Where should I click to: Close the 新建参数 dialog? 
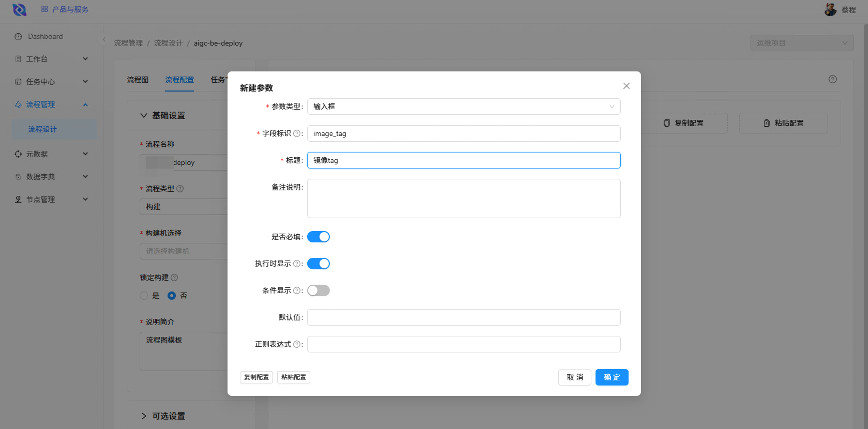point(626,86)
